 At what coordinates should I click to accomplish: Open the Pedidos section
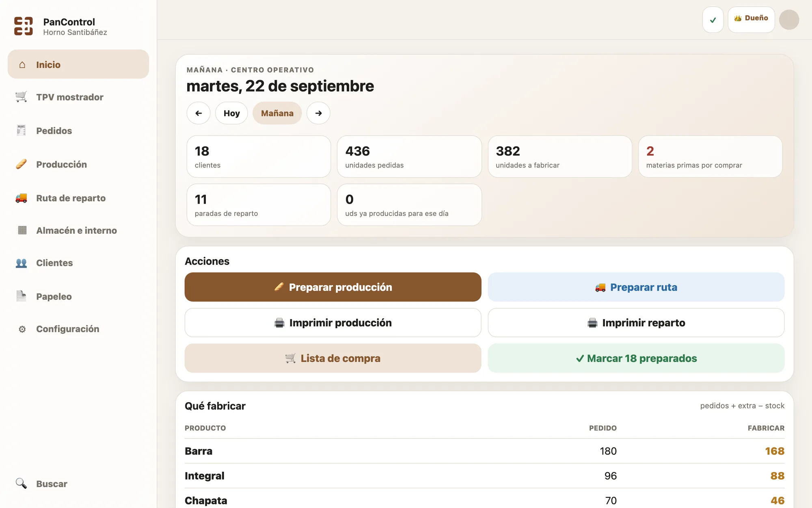coord(78,130)
